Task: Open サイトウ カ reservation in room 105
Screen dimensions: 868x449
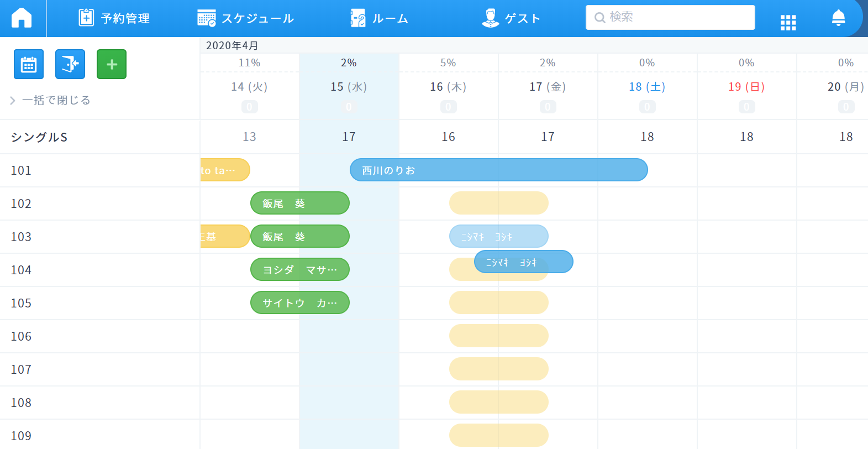Action: pyautogui.click(x=300, y=302)
